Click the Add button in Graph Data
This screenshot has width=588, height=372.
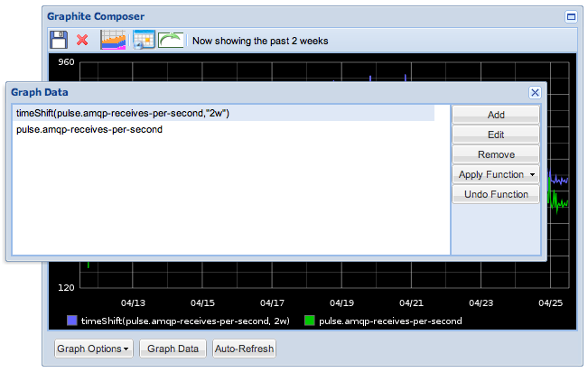pos(496,115)
